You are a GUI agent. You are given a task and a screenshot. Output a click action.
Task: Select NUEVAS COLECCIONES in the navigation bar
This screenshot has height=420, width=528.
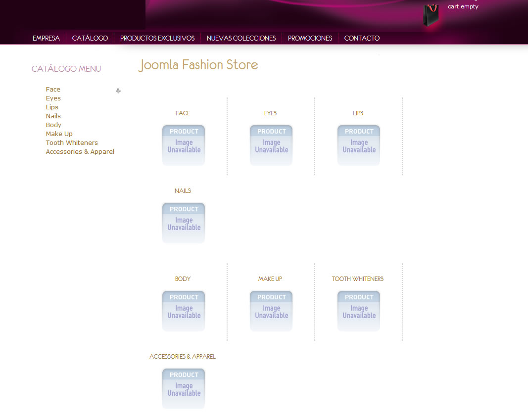click(241, 38)
